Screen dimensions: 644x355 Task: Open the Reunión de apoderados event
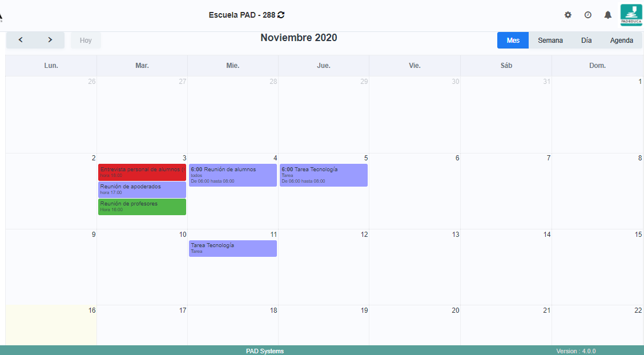pos(142,189)
